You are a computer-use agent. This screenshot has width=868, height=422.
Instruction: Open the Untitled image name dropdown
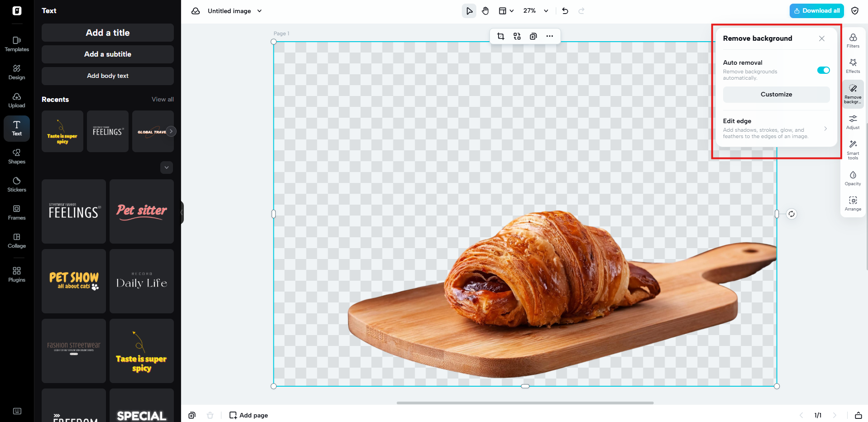[x=259, y=11]
